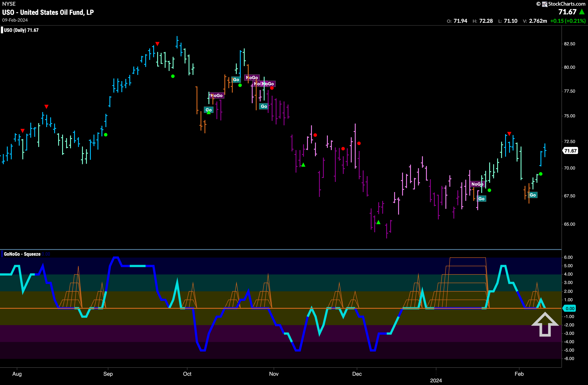Click the -6.00 oscillator axis label
588x385 pixels.
[569, 358]
